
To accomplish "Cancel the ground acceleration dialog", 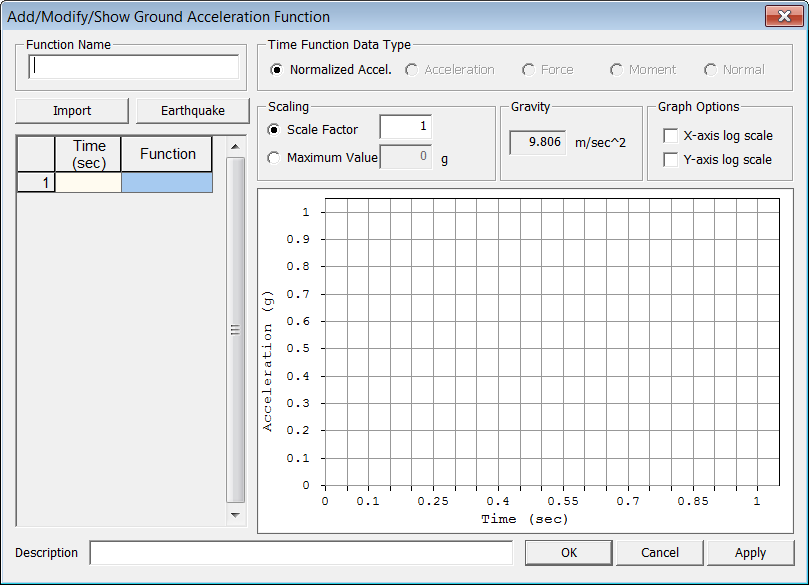I will (x=659, y=552).
